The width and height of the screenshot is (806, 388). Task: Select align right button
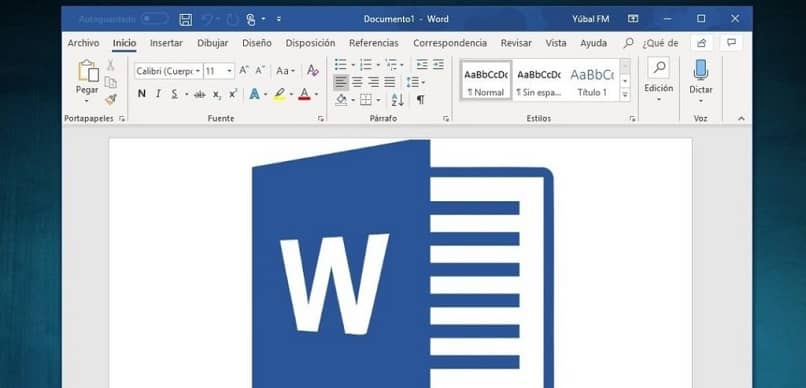[374, 82]
